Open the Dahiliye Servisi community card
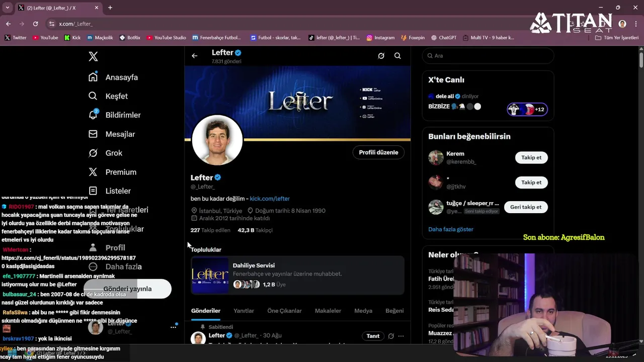 (x=297, y=275)
